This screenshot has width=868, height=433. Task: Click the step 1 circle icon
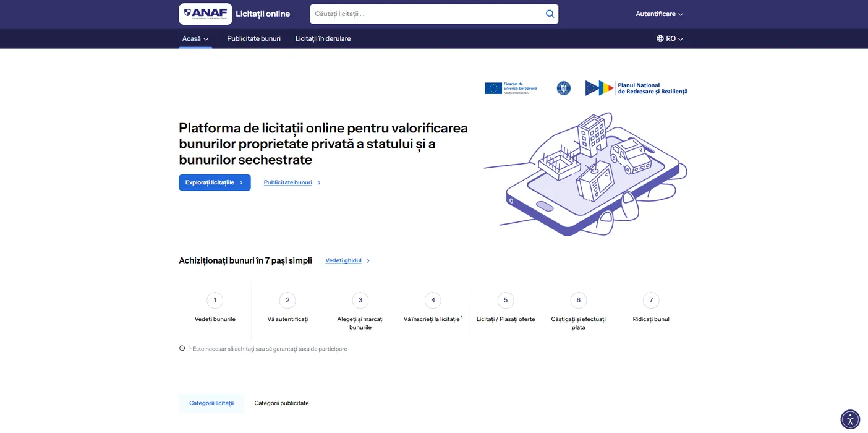(215, 300)
